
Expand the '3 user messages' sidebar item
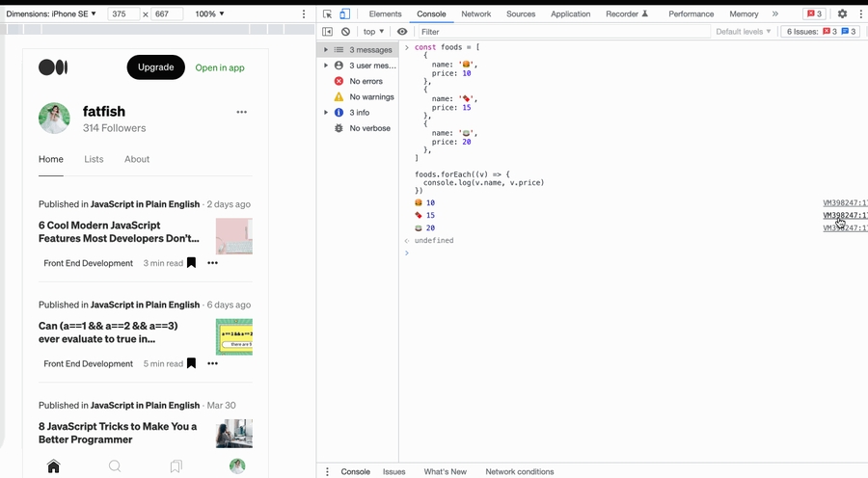pyautogui.click(x=326, y=66)
